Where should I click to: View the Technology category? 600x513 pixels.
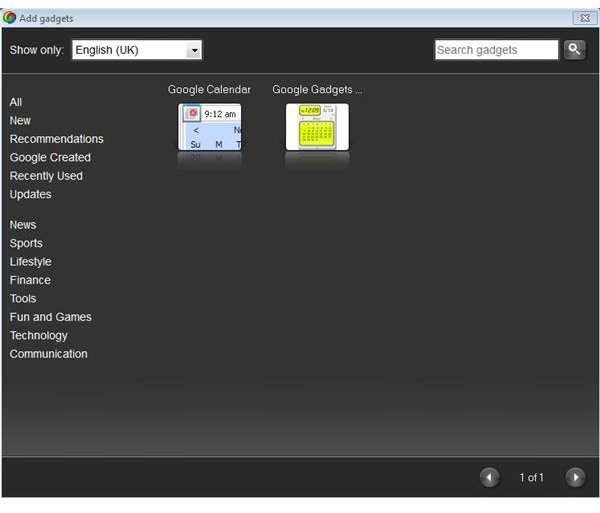click(x=39, y=335)
